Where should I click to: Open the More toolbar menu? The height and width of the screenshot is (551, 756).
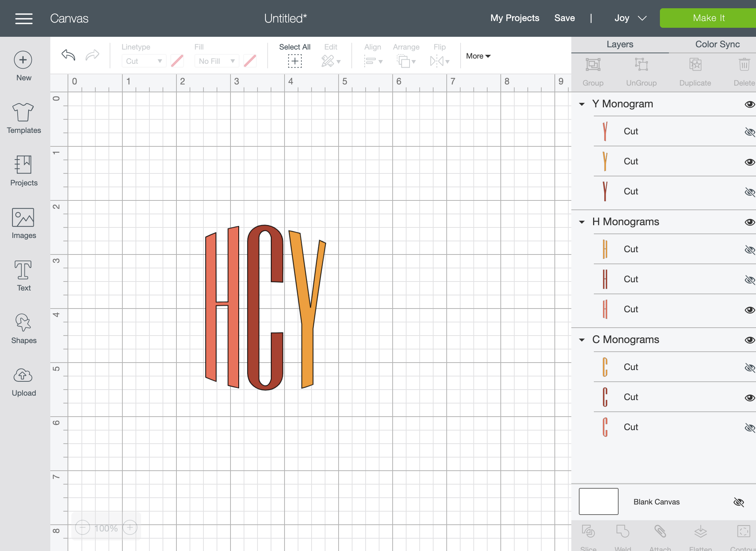(x=478, y=56)
